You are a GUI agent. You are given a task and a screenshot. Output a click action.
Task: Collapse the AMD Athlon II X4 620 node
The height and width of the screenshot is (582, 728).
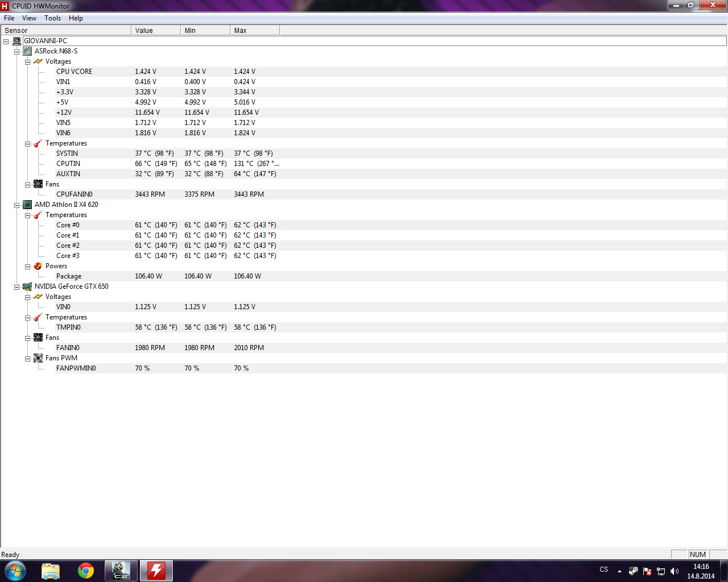tap(16, 205)
